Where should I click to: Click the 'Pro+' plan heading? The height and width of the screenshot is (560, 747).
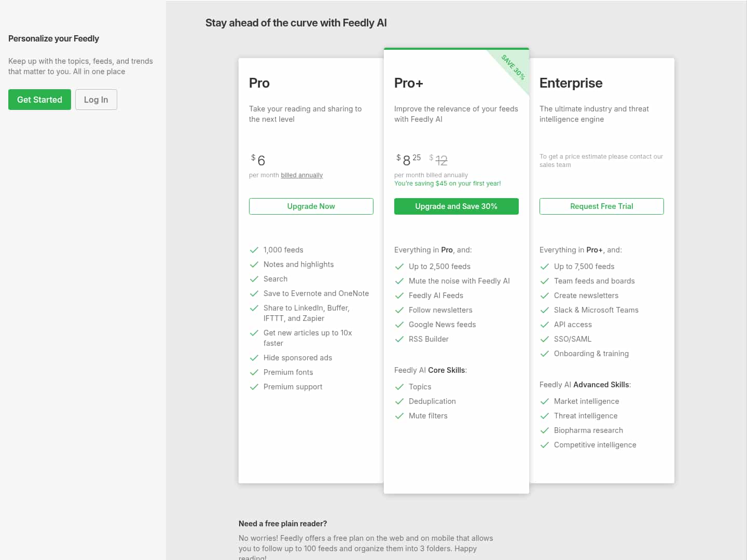click(409, 83)
